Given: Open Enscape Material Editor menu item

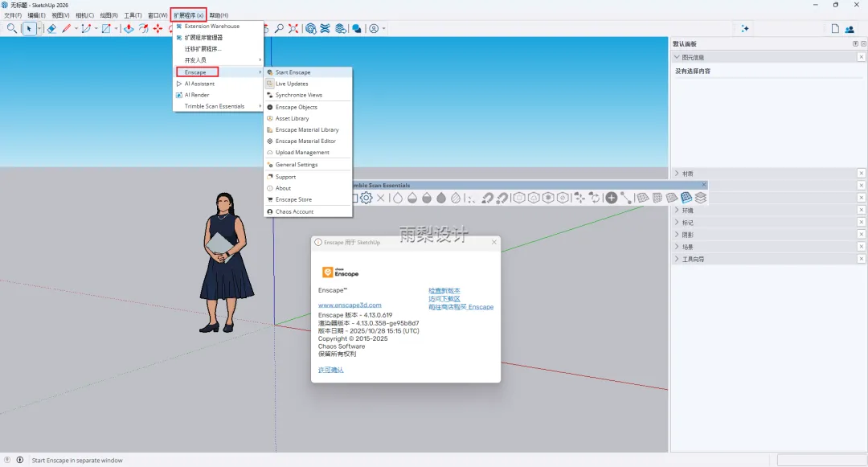Looking at the screenshot, I should click(308, 141).
